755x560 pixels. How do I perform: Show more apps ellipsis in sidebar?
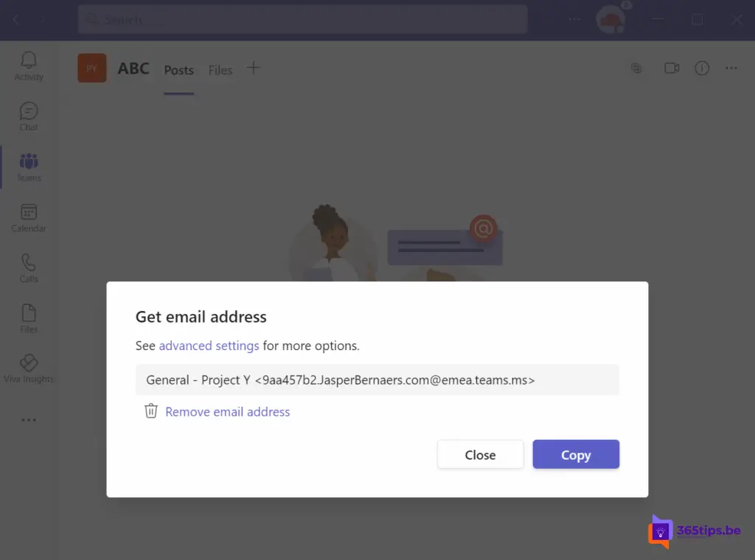coord(29,419)
